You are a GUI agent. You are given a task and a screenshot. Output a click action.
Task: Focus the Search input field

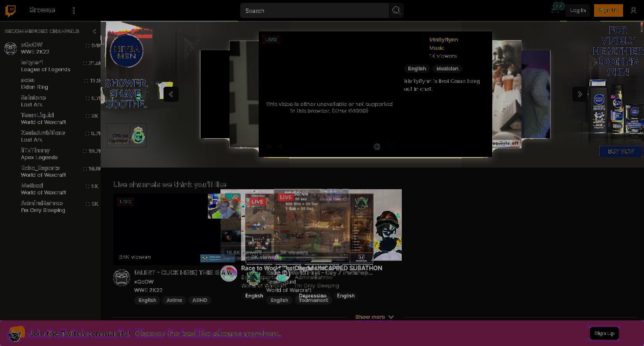click(x=314, y=10)
